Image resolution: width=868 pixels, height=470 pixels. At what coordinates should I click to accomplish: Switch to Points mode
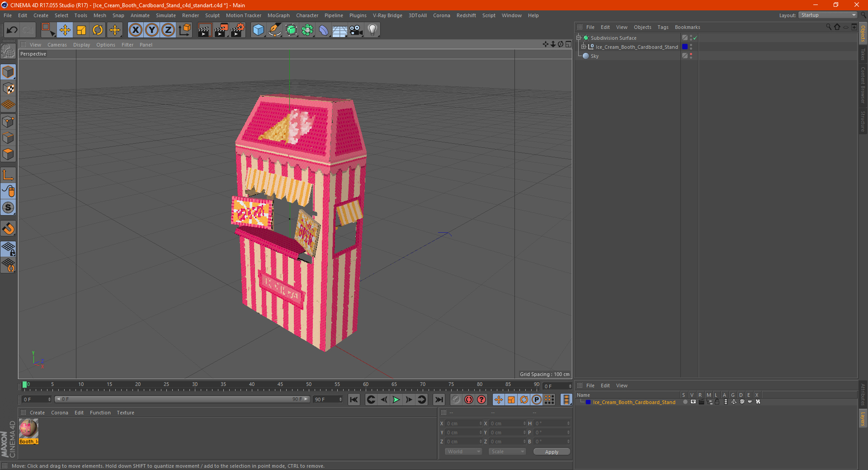pyautogui.click(x=8, y=122)
